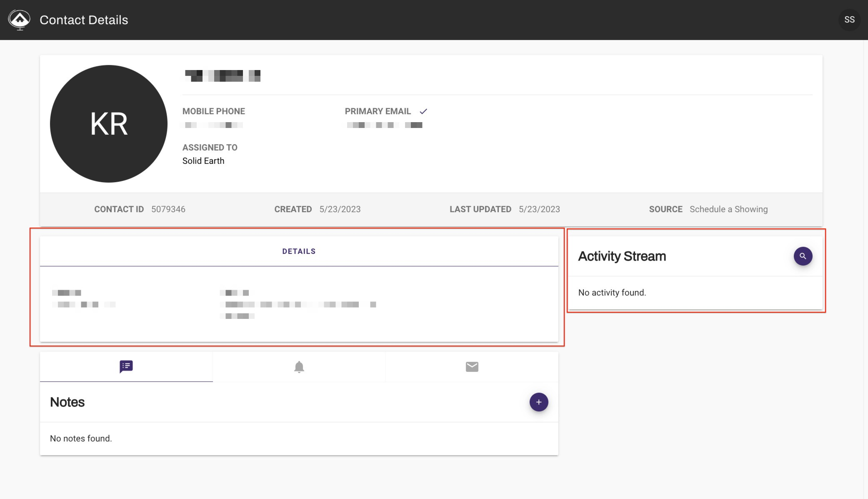Click the Activity Stream heading

pos(622,256)
